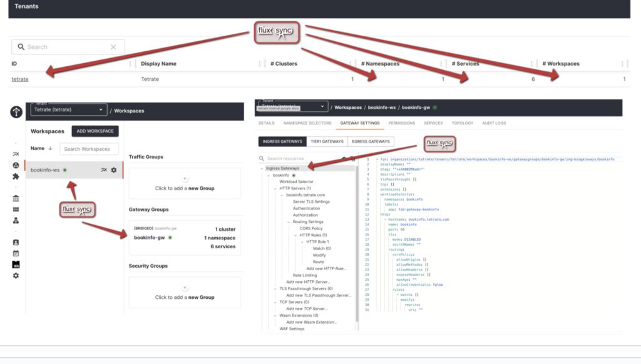Screen dimensions: 641x364
Task: Expand the TCP Servers (0) node
Action: click(x=276, y=302)
